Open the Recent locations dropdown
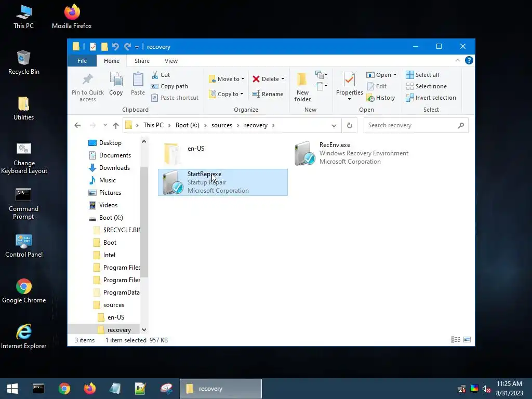This screenshot has width=532, height=399. pyautogui.click(x=105, y=125)
